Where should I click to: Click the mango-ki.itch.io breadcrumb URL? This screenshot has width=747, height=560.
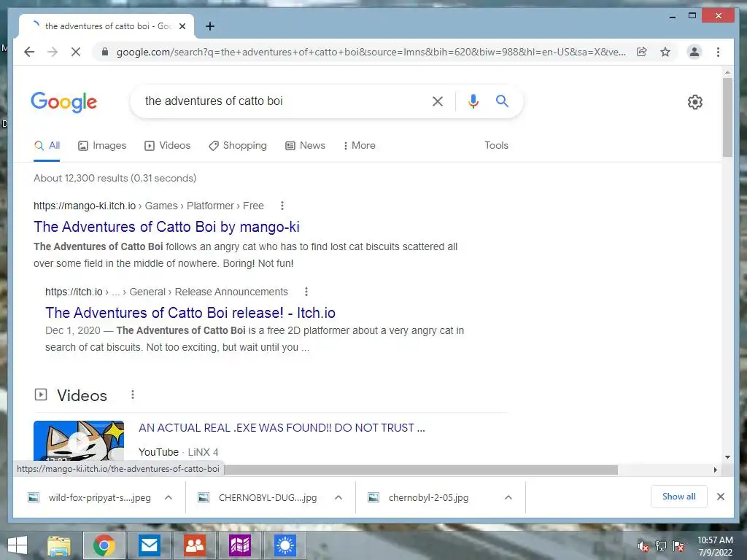85,206
